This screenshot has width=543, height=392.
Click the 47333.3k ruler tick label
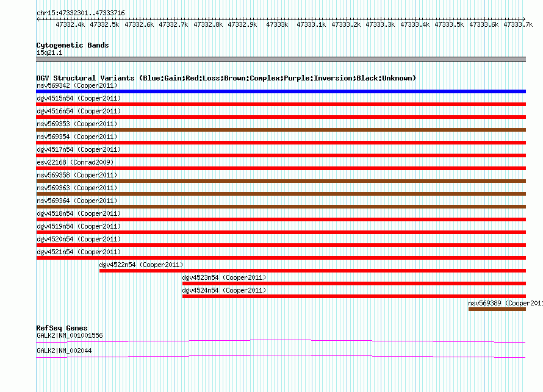pos(380,24)
